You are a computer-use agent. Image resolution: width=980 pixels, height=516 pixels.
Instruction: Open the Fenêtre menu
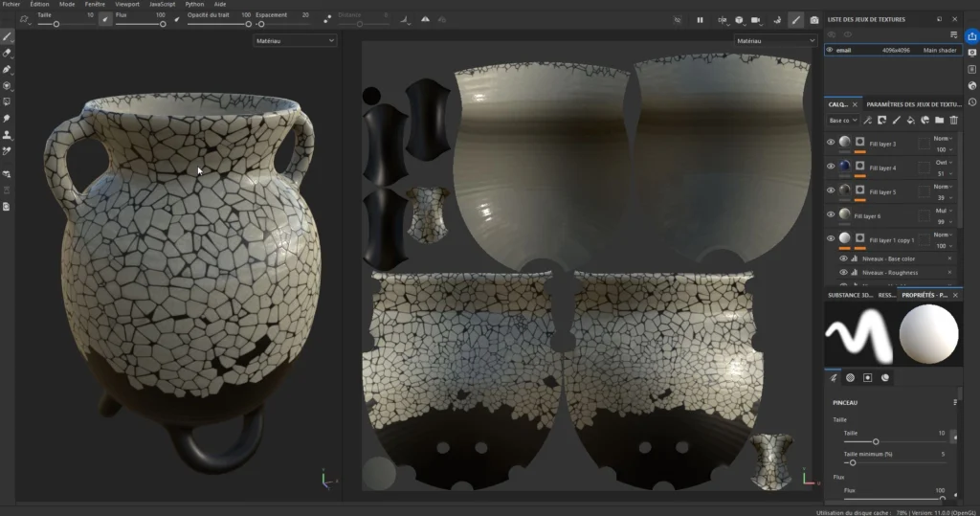(95, 5)
